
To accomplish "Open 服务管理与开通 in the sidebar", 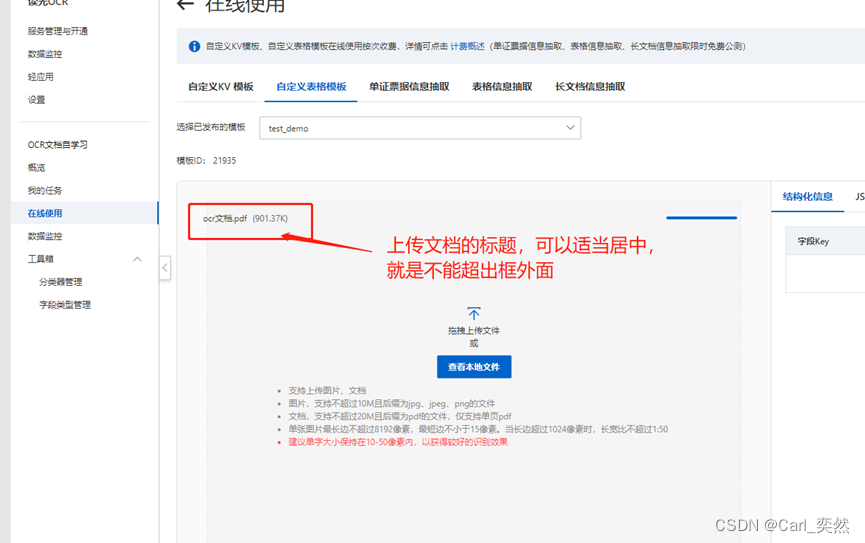I will [57, 31].
